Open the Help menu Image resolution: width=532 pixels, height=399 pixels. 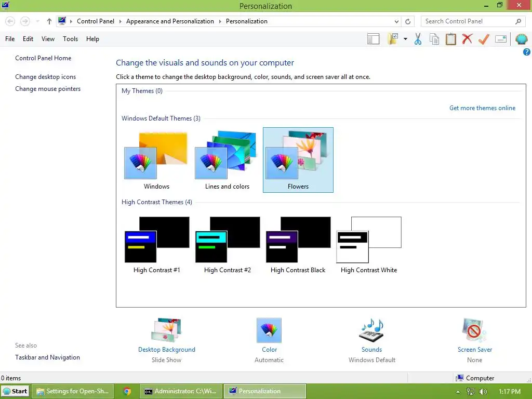point(92,38)
